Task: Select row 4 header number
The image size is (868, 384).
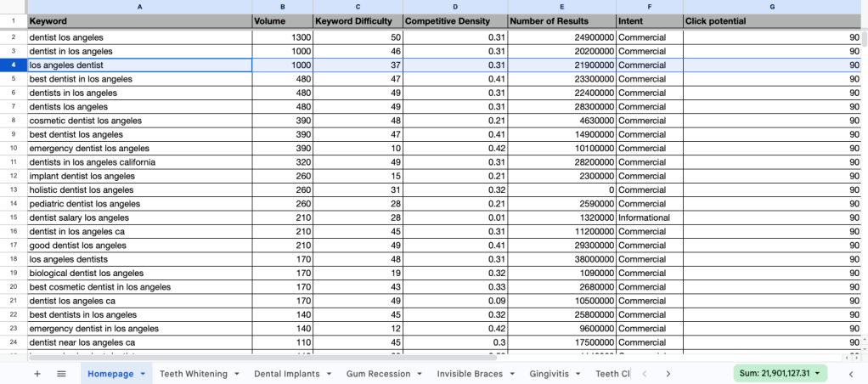Action: tap(13, 65)
